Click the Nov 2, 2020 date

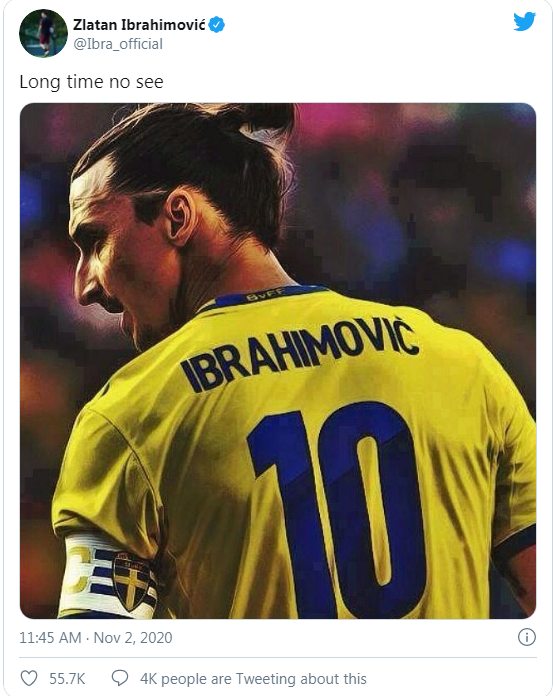133,638
